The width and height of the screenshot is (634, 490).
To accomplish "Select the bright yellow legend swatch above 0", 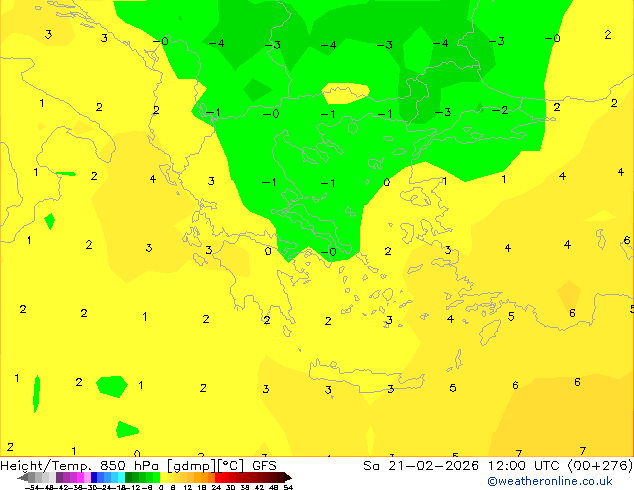I will point(164,477).
